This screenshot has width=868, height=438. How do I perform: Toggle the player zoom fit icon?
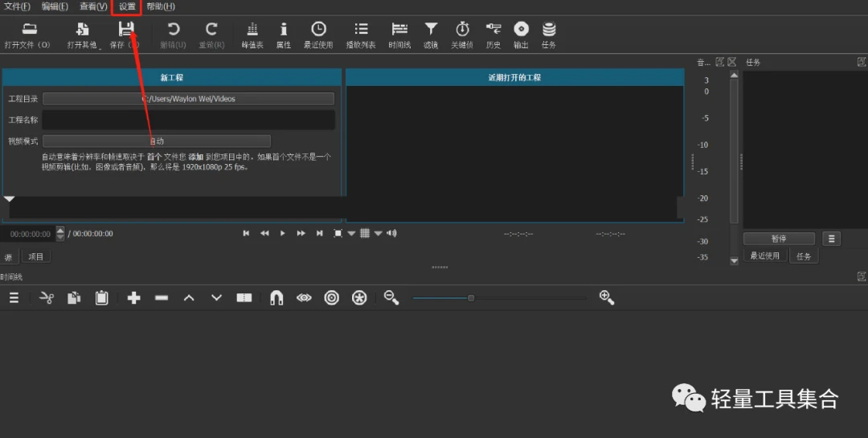338,233
